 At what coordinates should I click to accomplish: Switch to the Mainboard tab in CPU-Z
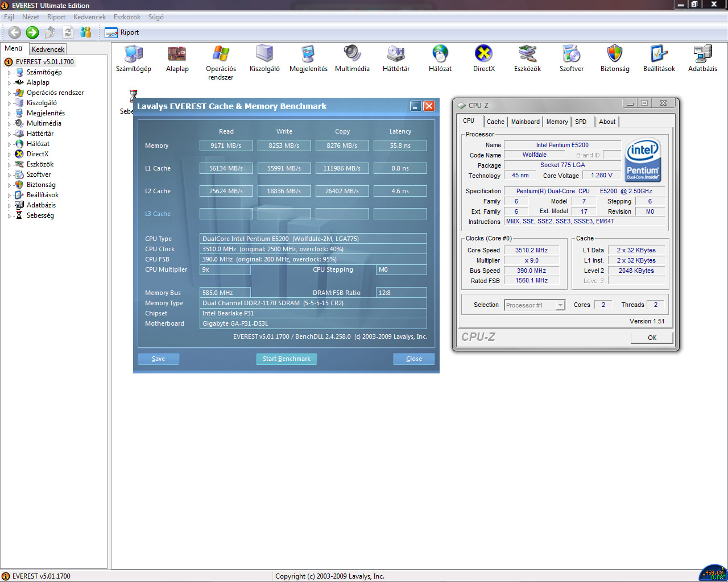525,122
